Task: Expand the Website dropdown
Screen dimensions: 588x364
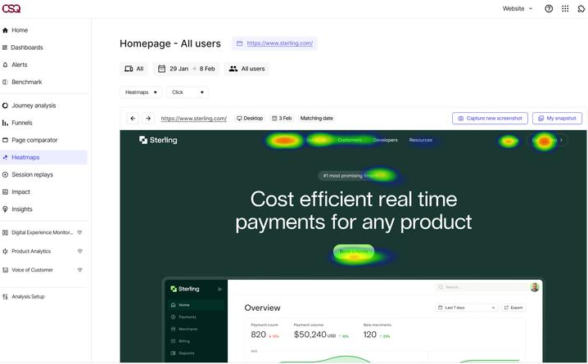Action: [518, 9]
